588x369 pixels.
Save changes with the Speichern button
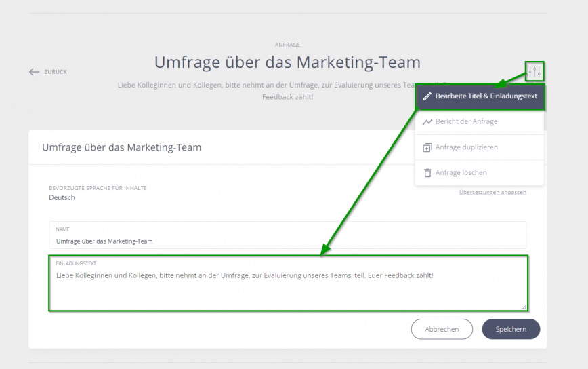click(511, 329)
